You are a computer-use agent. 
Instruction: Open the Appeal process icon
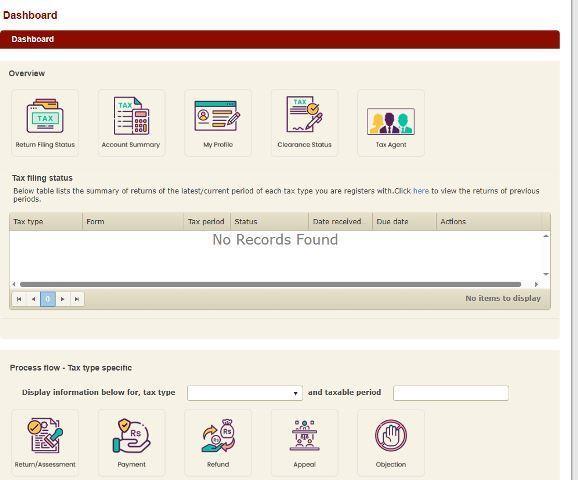(x=304, y=443)
